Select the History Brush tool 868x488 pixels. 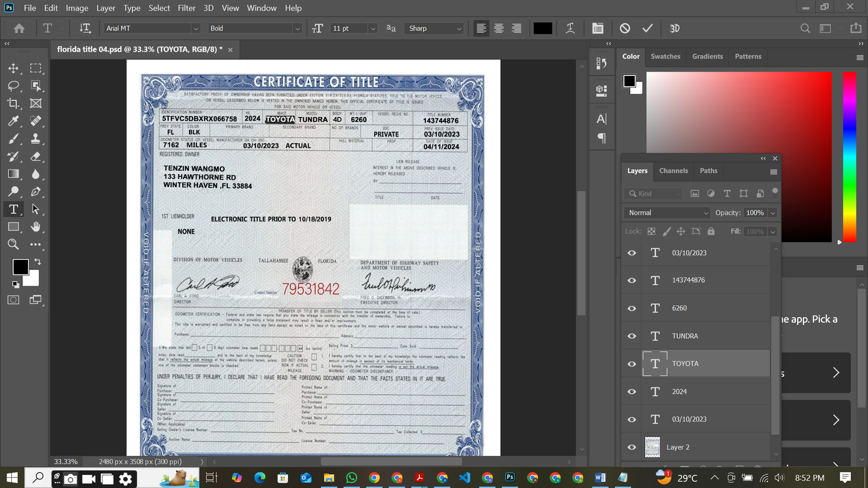(14, 156)
